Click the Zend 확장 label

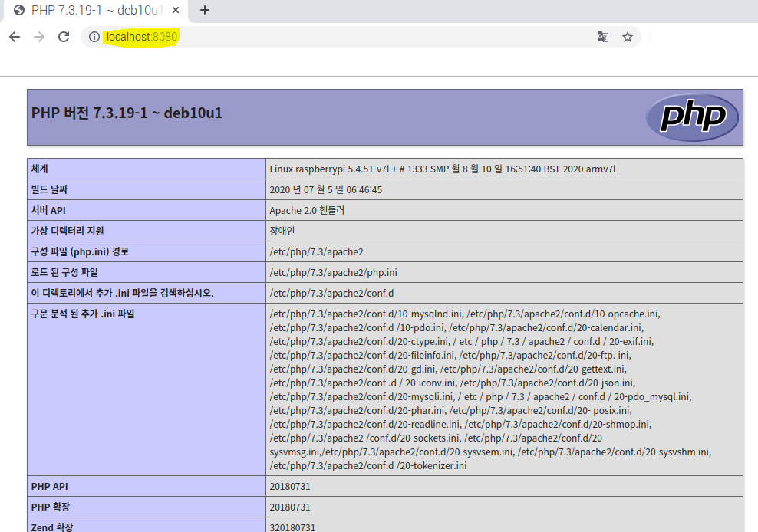click(51, 527)
